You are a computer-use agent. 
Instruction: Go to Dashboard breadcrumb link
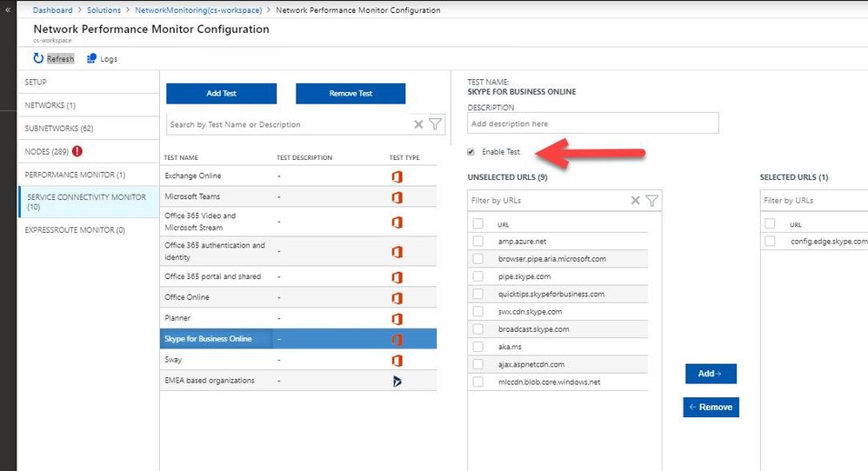pos(52,10)
